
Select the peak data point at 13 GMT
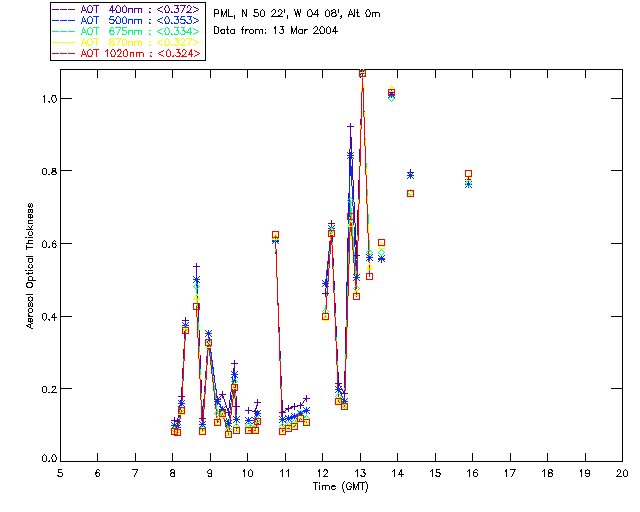(x=362, y=73)
